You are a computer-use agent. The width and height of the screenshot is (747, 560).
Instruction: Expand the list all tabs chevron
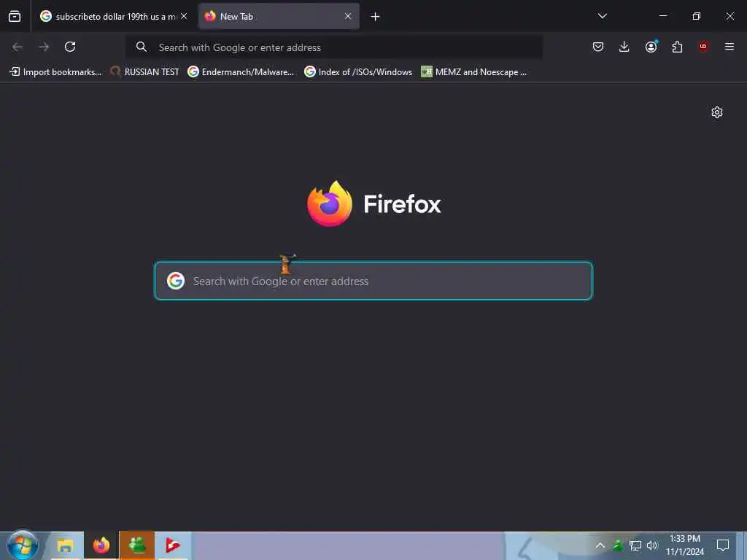[602, 16]
